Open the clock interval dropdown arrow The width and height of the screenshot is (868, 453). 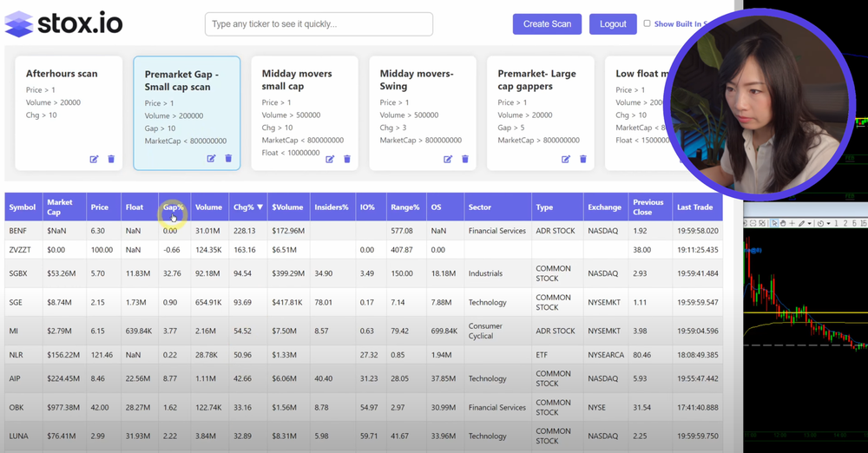click(x=828, y=223)
